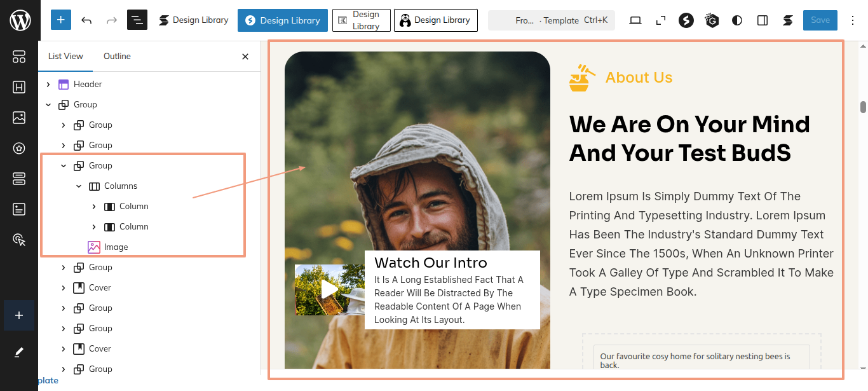Toggle the settings sidebar panel icon
This screenshot has width=868, height=391.
pos(763,20)
